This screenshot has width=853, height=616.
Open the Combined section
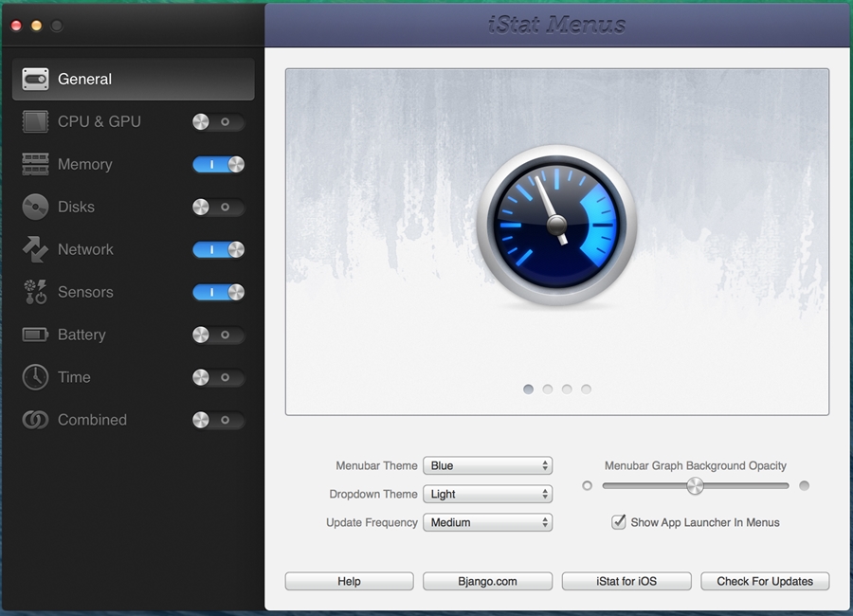(92, 420)
